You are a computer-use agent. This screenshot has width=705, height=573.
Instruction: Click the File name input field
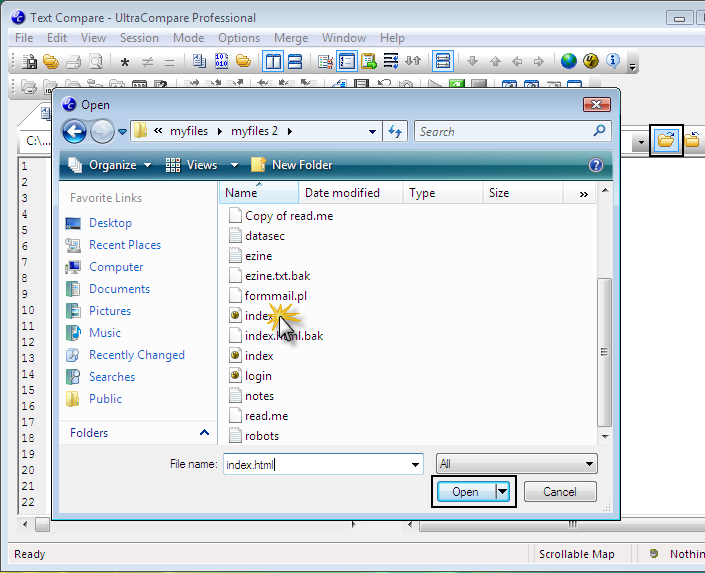click(x=316, y=464)
